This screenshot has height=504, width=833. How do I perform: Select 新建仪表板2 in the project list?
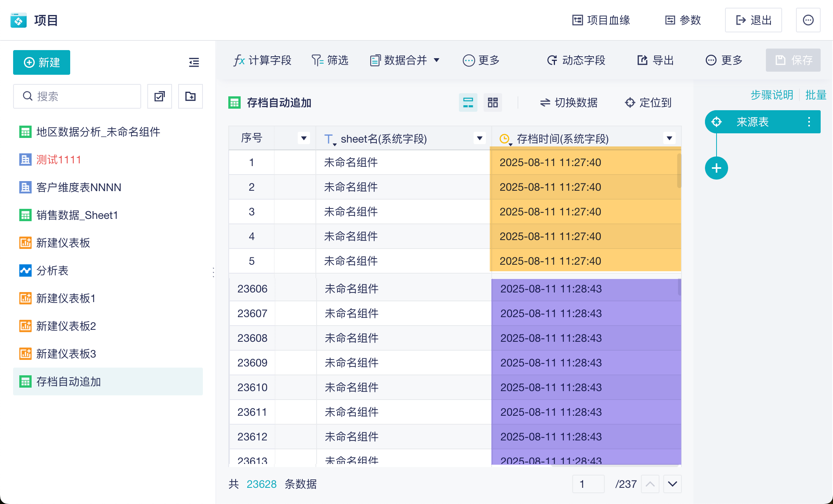click(66, 326)
